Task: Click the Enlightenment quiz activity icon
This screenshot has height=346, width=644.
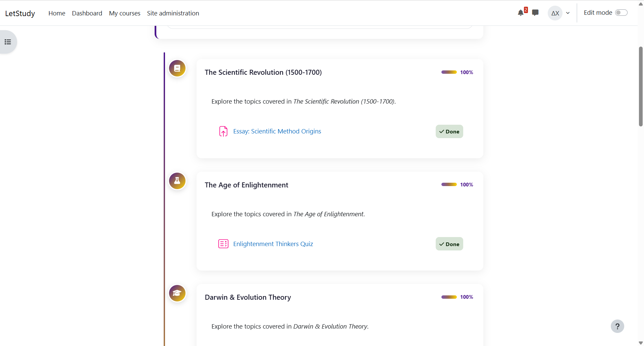Action: tap(223, 244)
